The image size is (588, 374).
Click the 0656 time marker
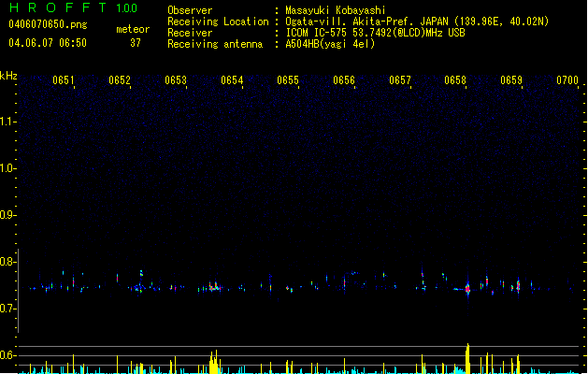[x=344, y=80]
